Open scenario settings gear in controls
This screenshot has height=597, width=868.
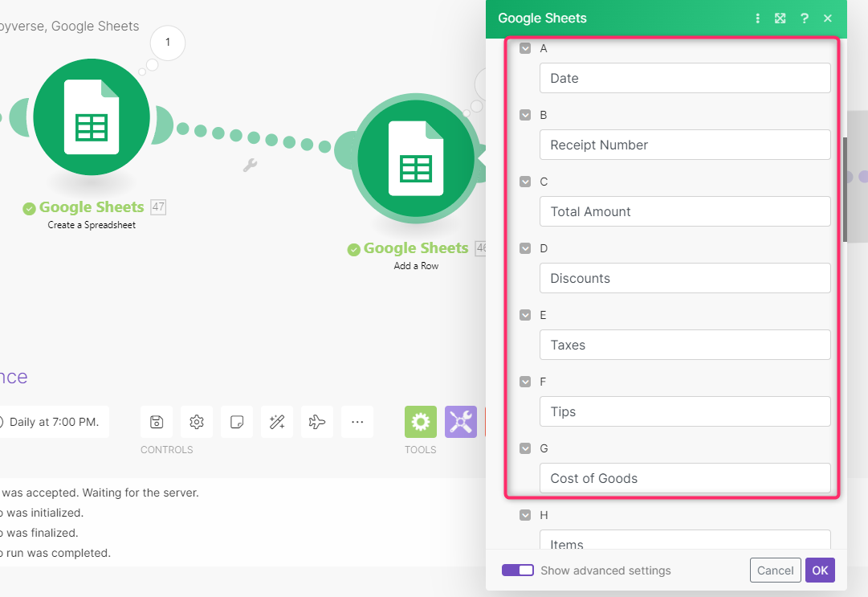(197, 422)
